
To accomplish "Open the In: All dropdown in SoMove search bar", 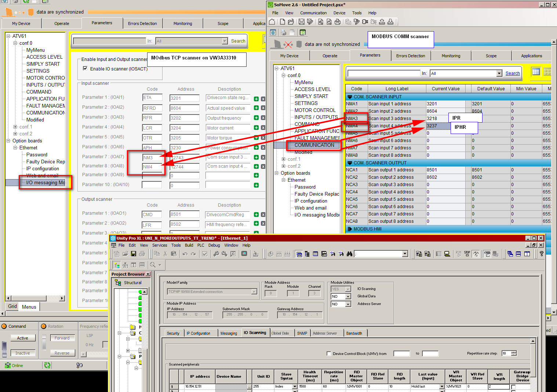I will point(499,73).
